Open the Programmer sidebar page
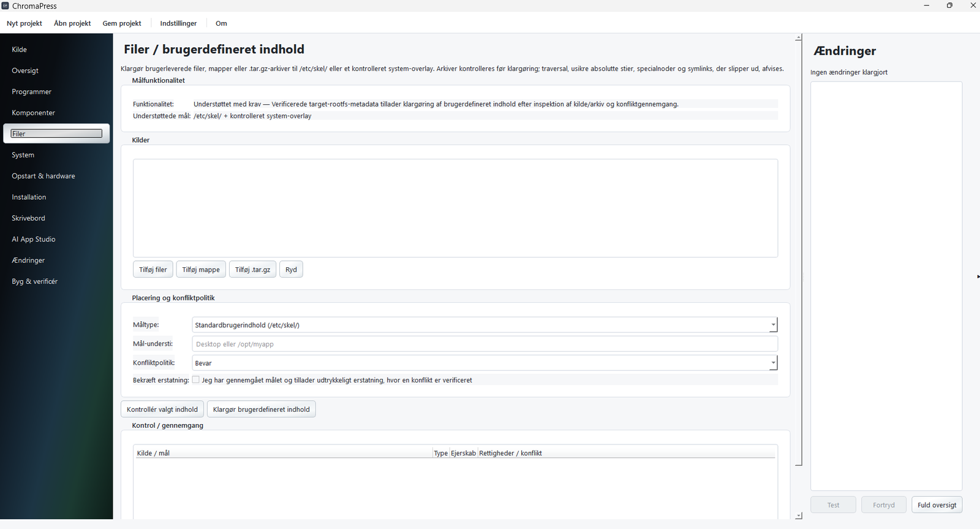Image resolution: width=980 pixels, height=529 pixels. (x=56, y=92)
